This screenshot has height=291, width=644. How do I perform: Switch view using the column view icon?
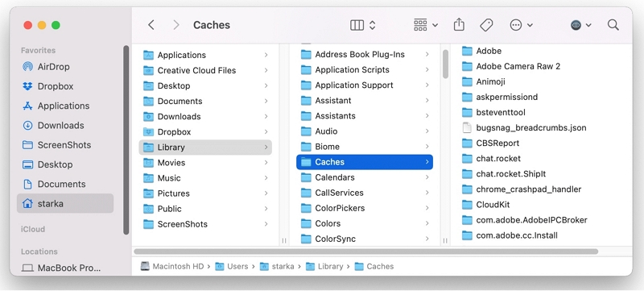tap(357, 25)
